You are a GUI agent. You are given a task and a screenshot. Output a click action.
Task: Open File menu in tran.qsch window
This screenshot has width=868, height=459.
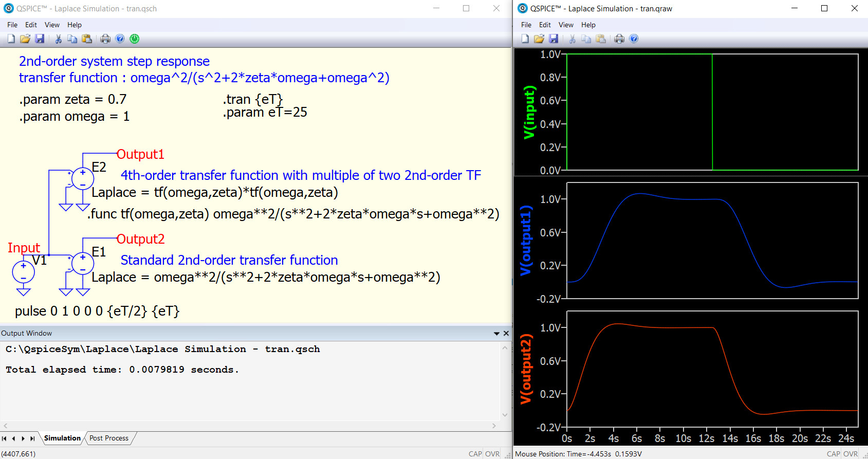[x=12, y=25]
